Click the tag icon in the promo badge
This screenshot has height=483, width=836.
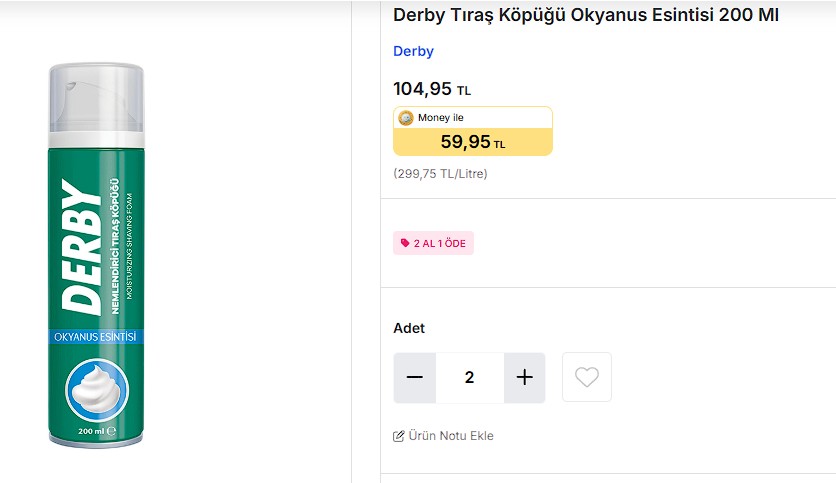(405, 243)
